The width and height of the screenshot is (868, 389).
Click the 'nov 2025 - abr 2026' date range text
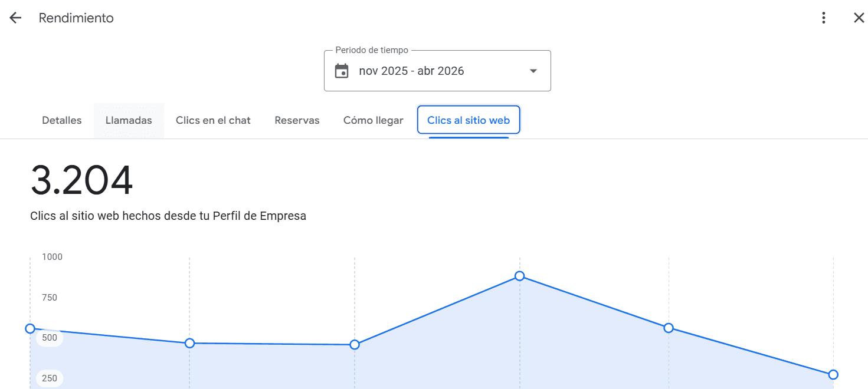(x=411, y=71)
